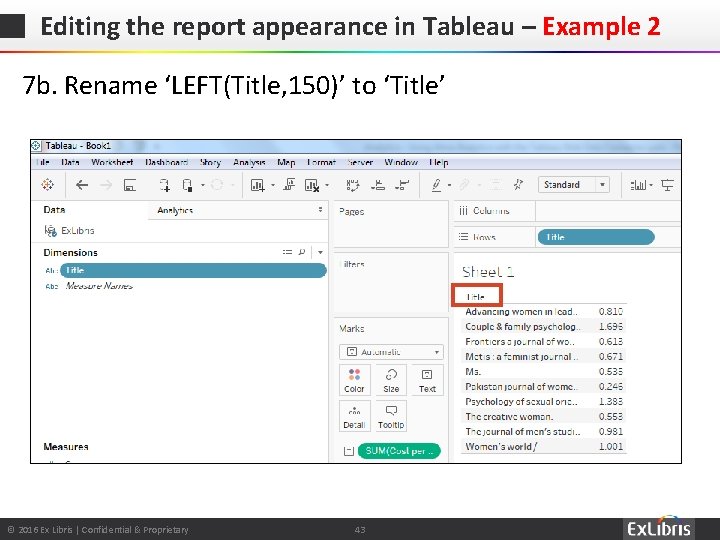Expand the Show Me cards dropdown arrow
Screen dimensions: 720x540
[651, 185]
